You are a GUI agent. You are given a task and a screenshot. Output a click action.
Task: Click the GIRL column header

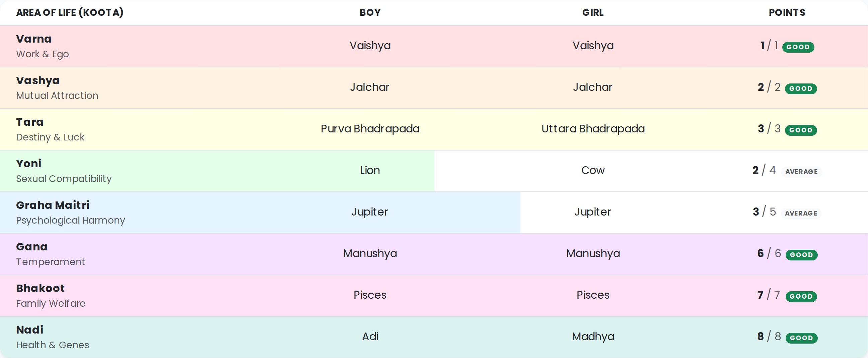[593, 12]
